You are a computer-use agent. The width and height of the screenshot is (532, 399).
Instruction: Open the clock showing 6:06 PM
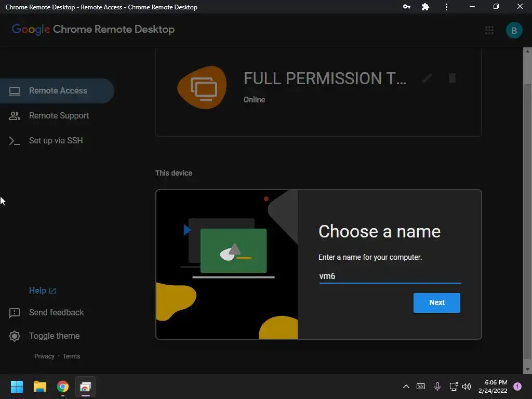click(x=493, y=387)
